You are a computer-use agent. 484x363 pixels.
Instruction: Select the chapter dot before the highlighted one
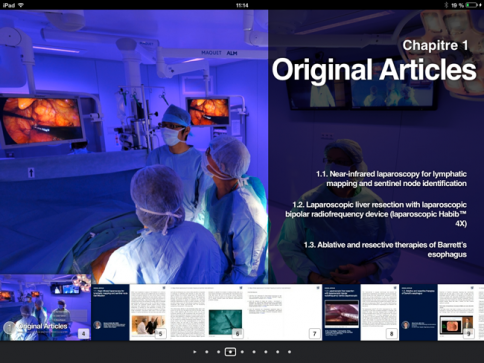pos(218,352)
